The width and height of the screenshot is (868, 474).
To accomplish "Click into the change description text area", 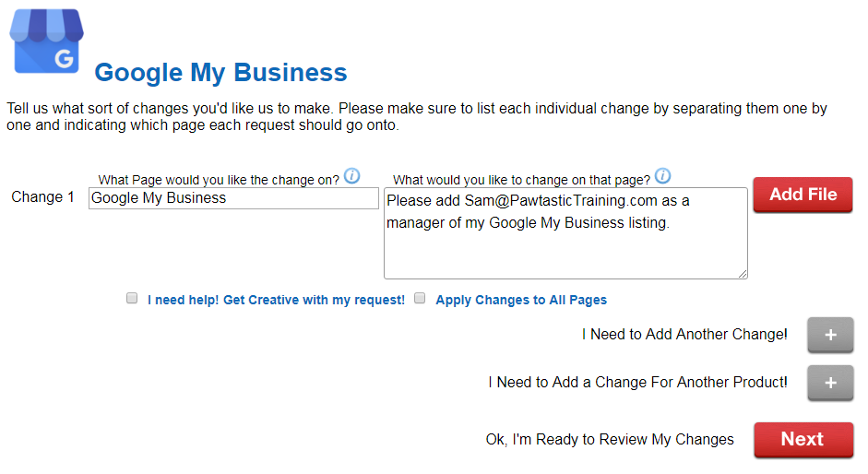I will [x=565, y=233].
